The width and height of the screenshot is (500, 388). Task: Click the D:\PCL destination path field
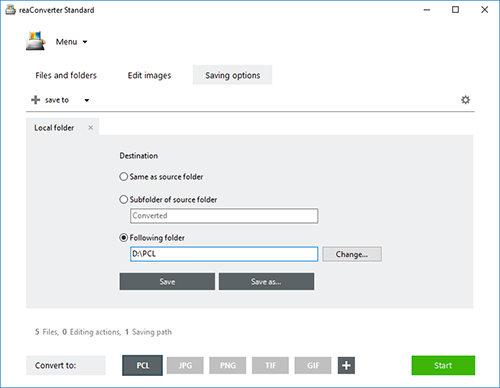pyautogui.click(x=224, y=254)
